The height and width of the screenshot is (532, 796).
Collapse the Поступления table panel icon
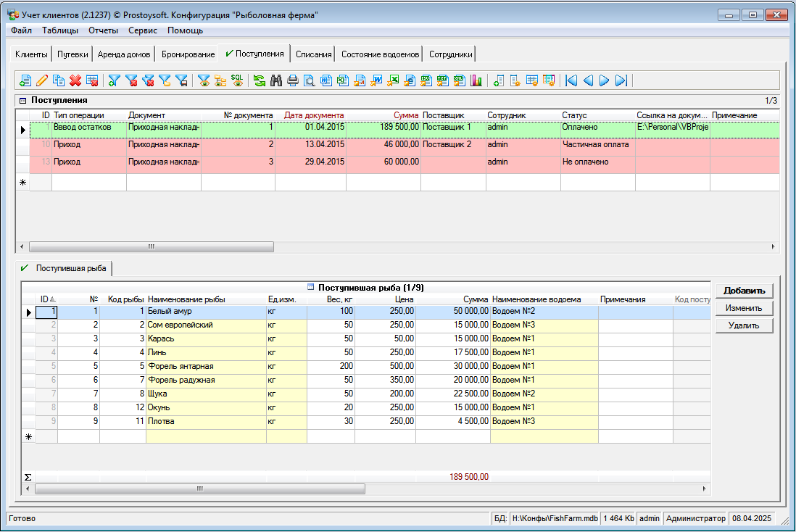[x=22, y=101]
